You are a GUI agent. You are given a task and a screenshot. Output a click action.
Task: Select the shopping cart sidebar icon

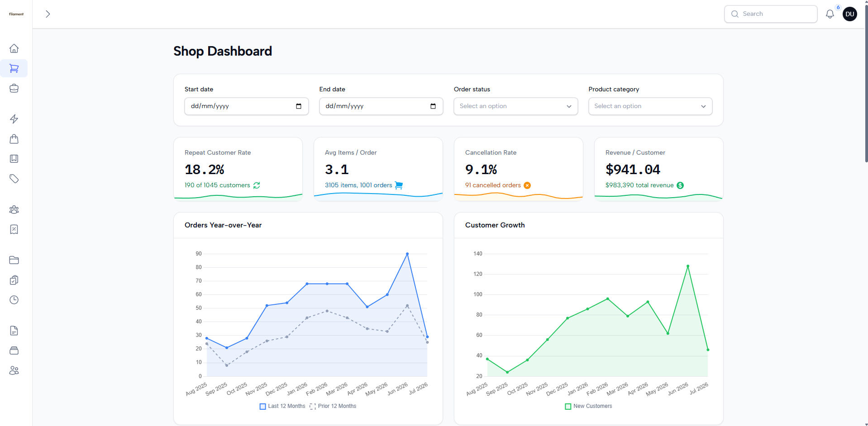click(14, 68)
